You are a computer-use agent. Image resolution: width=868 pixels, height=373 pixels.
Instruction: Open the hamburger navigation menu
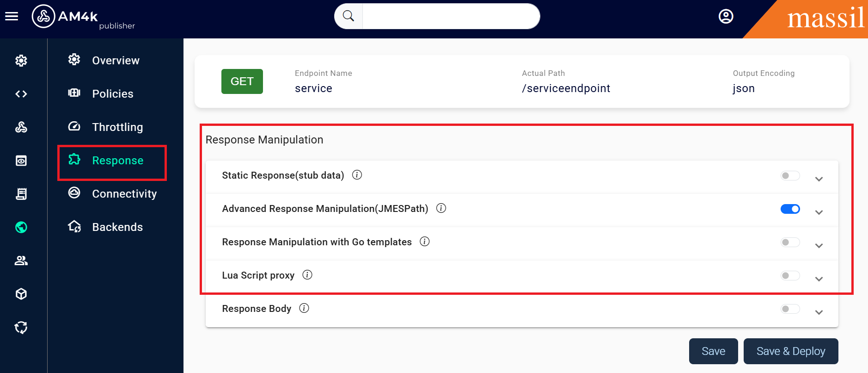click(12, 17)
